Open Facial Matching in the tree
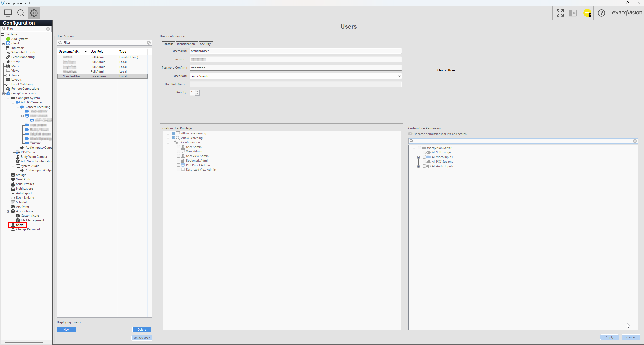 (22, 84)
